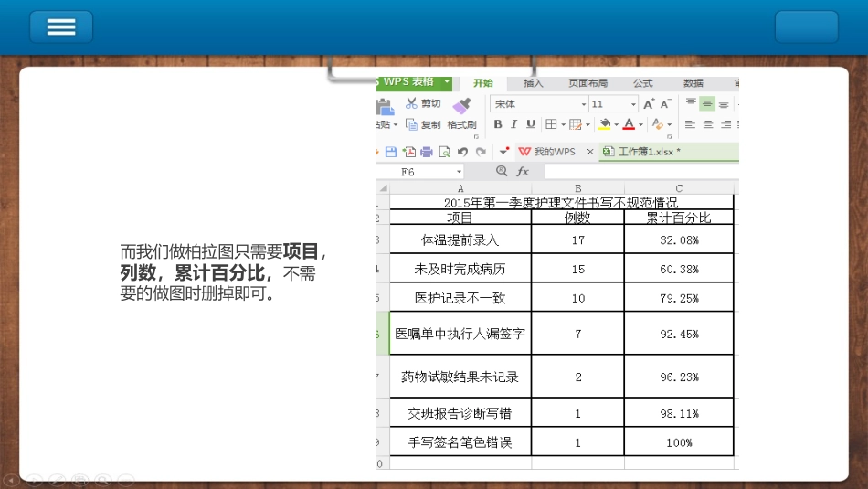Open the font settings dialog launcher

[x=669, y=136]
